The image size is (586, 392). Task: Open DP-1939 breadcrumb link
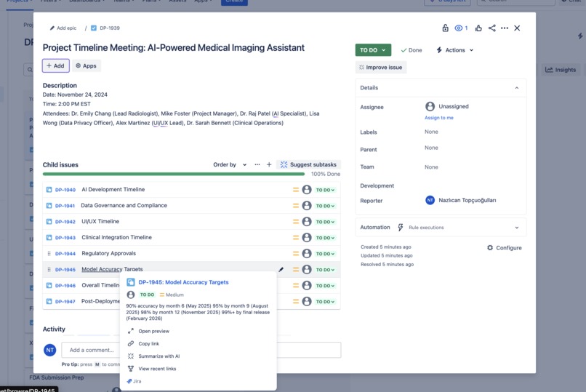110,28
